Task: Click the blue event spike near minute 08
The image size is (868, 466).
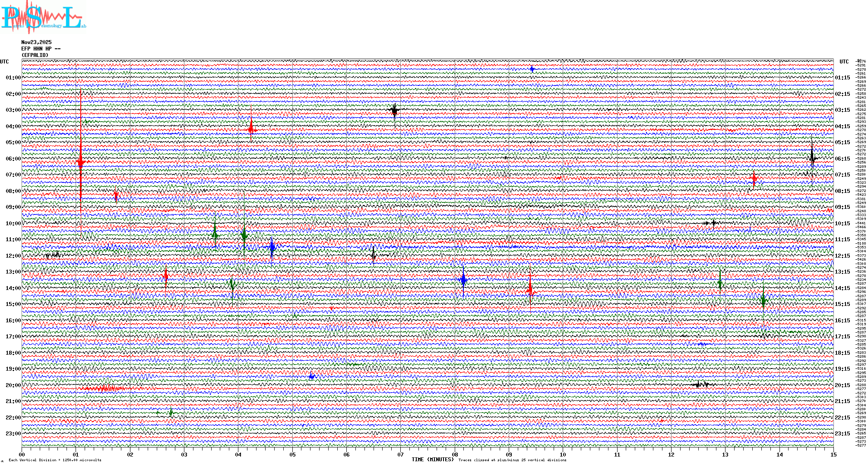Action: (463, 280)
